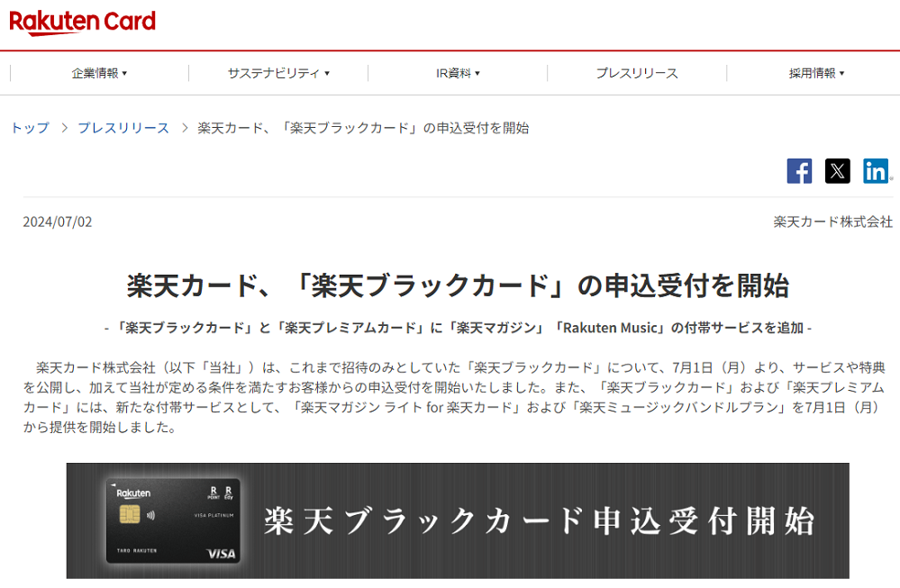Open the プレスリリース menu item
The height and width of the screenshot is (588, 900).
[x=637, y=74]
